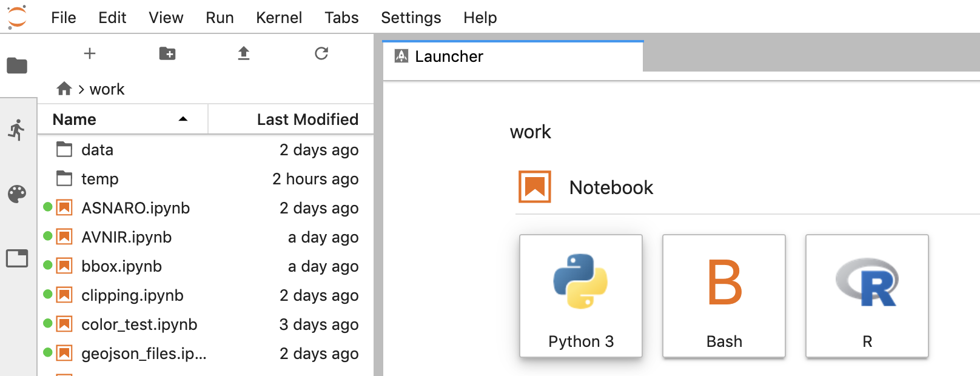Create a new folder with the toolbar icon

pos(167,53)
